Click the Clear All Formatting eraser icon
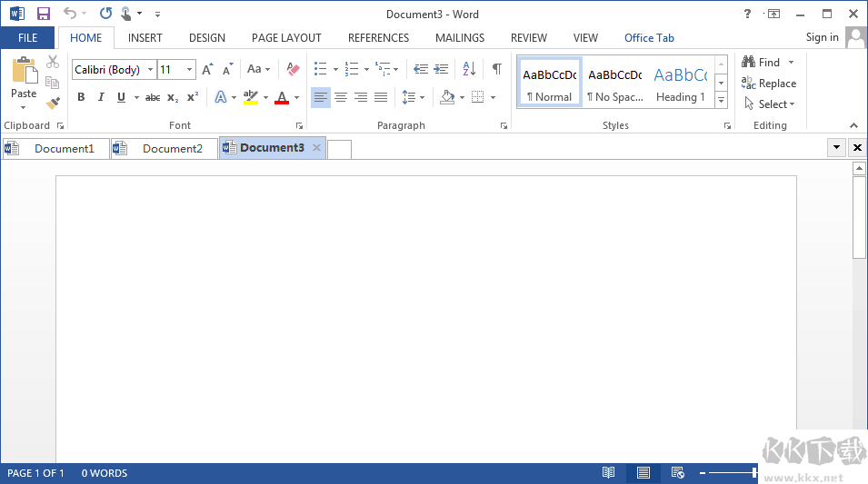Image resolution: width=868 pixels, height=484 pixels. pyautogui.click(x=292, y=69)
